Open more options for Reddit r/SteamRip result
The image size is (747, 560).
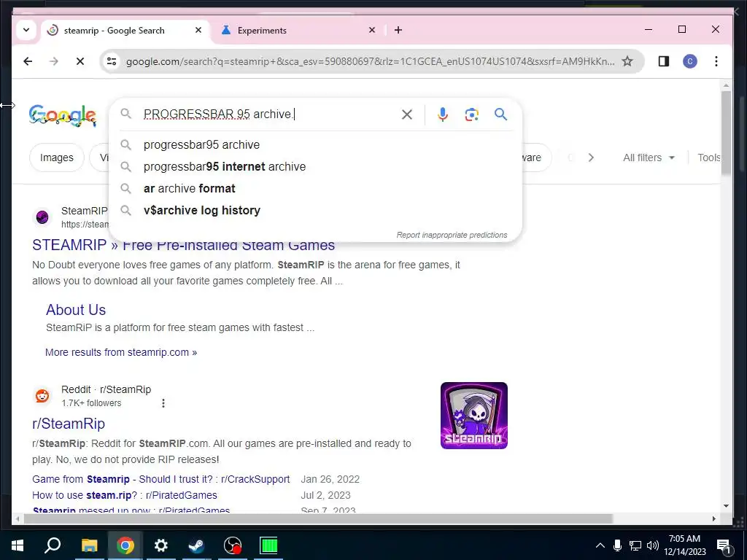coord(163,403)
